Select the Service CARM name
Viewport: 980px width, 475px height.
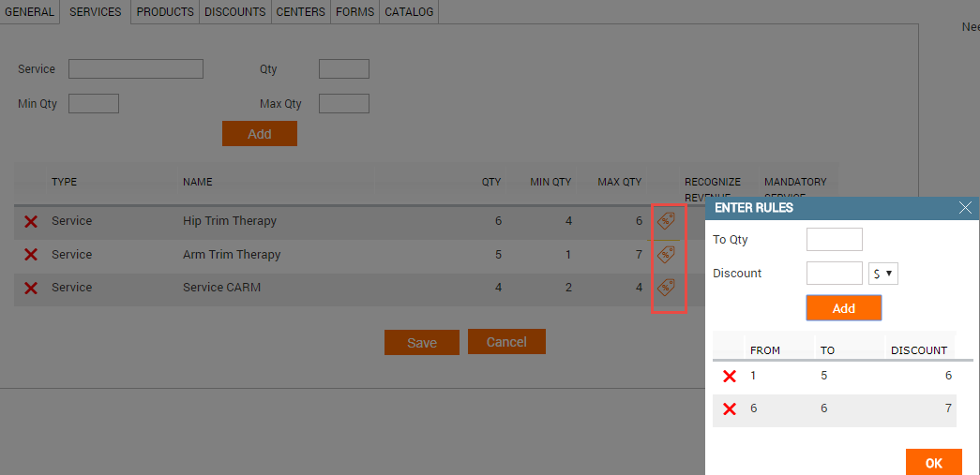(222, 288)
